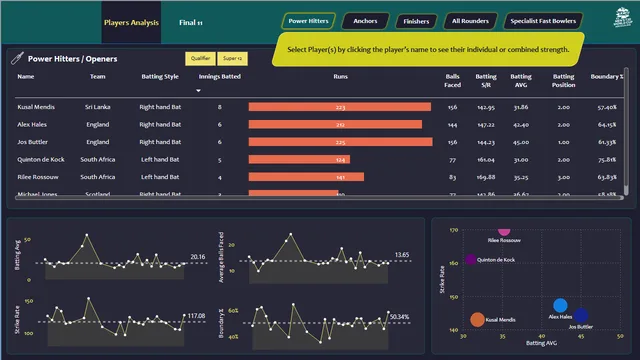This screenshot has width=640, height=360.
Task: Click the Jos Buttler runs bar showing 225
Action: pyautogui.click(x=340, y=142)
